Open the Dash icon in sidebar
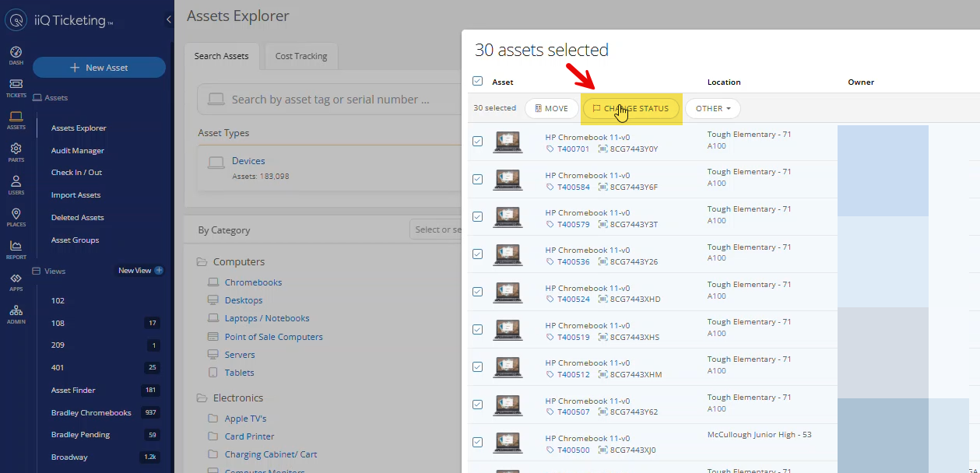Image resolution: width=980 pixels, height=473 pixels. click(16, 54)
